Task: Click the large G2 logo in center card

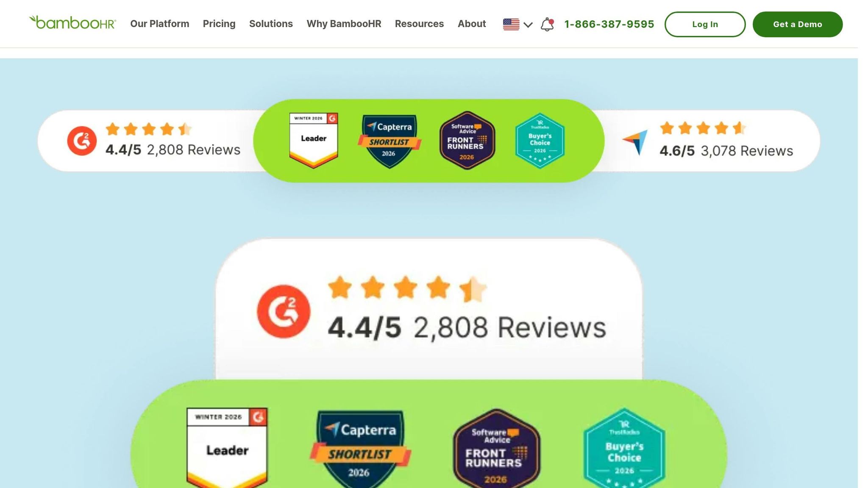Action: [x=284, y=311]
